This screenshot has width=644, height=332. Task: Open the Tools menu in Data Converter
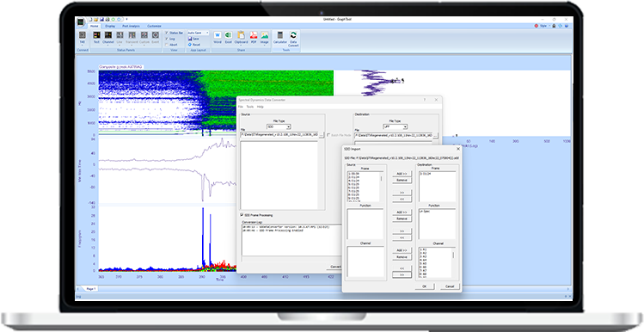click(249, 107)
